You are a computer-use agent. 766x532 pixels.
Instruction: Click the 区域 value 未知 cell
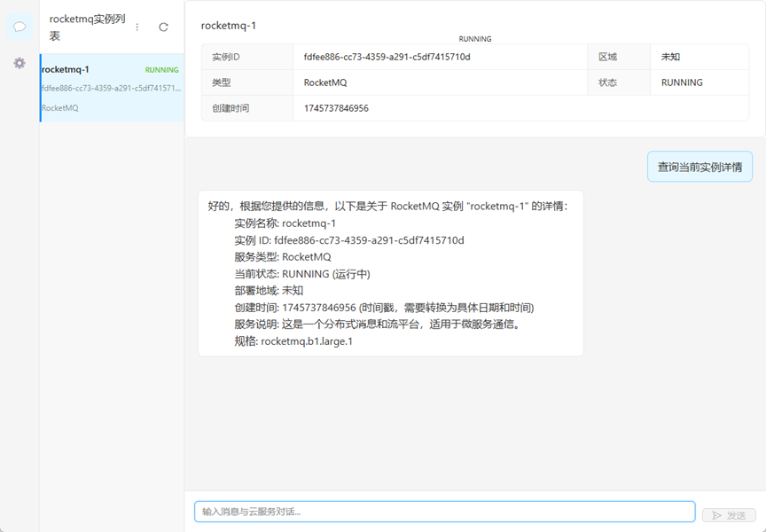pos(700,57)
